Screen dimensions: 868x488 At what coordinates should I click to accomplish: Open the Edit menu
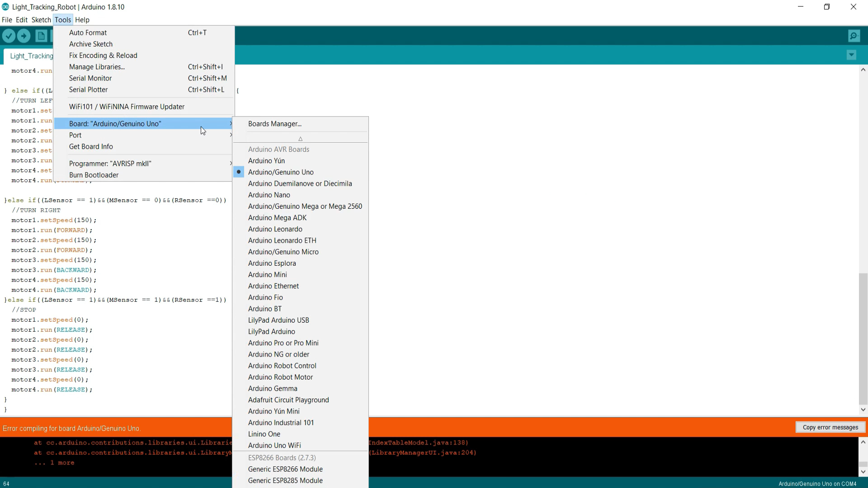pos(22,20)
